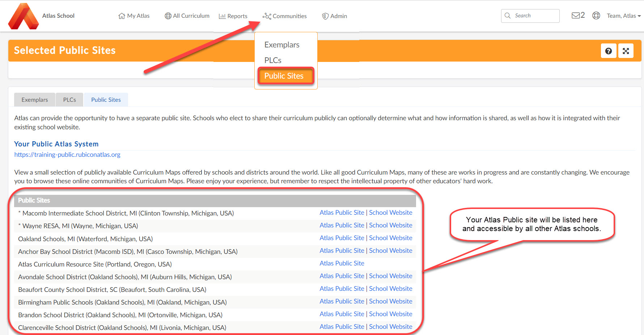Open School Website for Birmingham Public Schools

[391, 301]
